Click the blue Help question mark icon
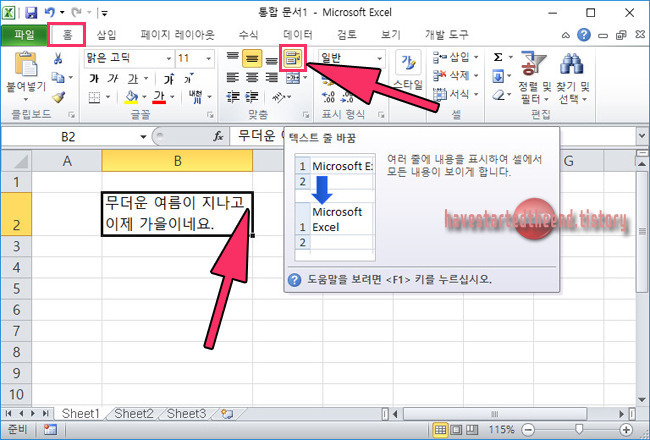The height and width of the screenshot is (440, 650). click(x=584, y=35)
